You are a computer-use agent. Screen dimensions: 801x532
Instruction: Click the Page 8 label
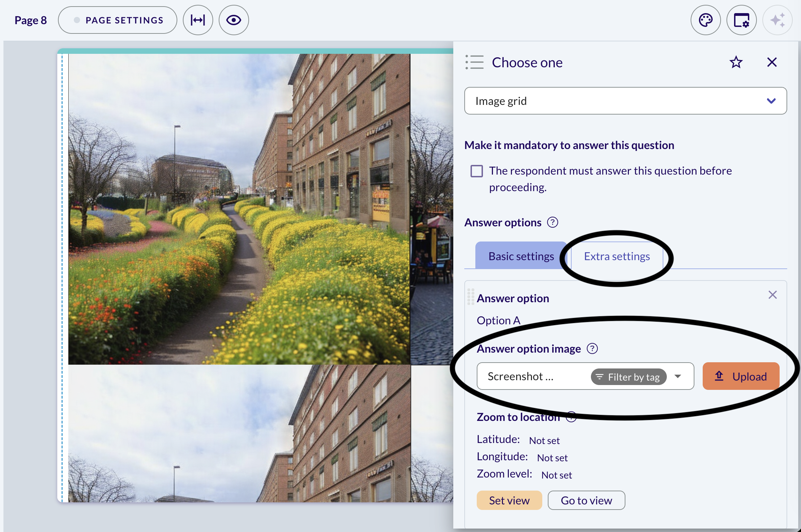coord(30,20)
